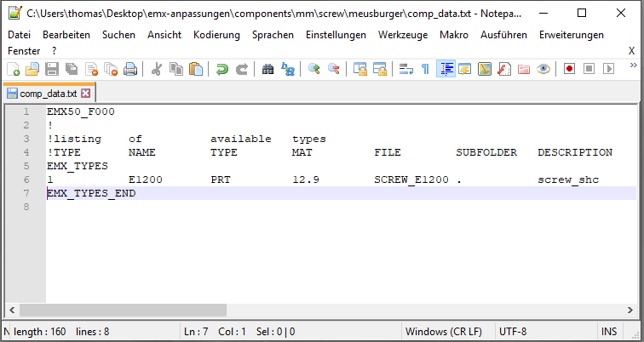Zoom in using the magnifier plus icon

(314, 69)
